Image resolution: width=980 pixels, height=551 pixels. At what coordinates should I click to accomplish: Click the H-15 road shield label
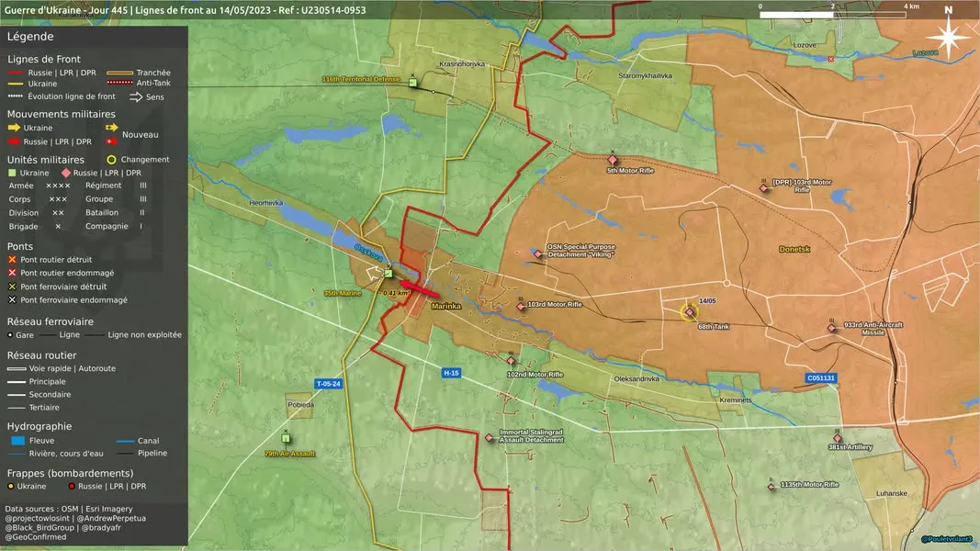451,373
